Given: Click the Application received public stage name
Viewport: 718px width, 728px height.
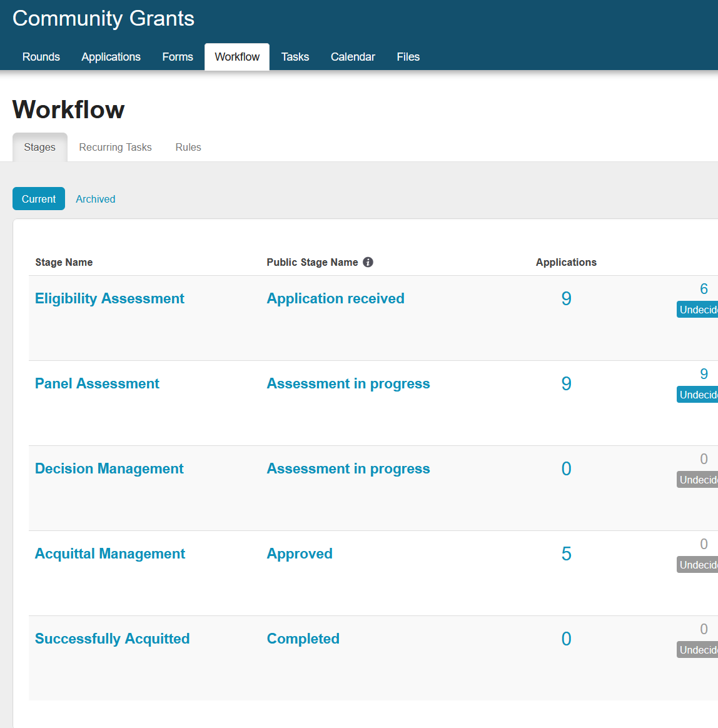Looking at the screenshot, I should (x=335, y=298).
